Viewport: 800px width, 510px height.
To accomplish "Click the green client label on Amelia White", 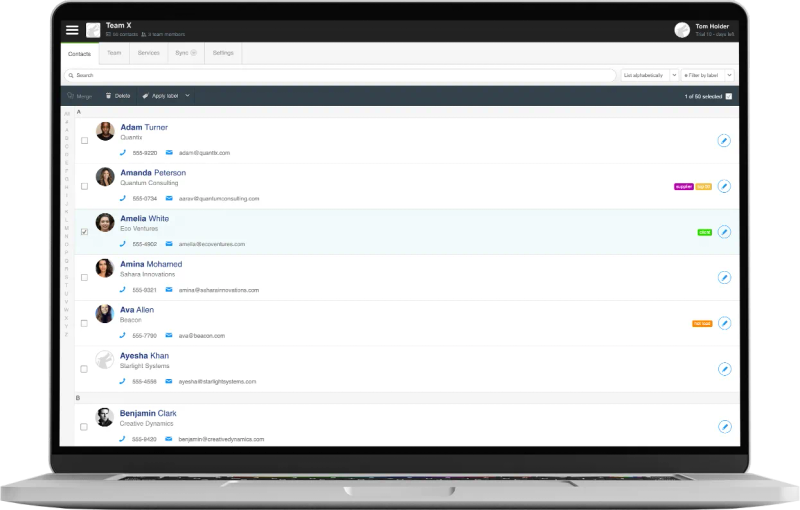I will (x=705, y=232).
